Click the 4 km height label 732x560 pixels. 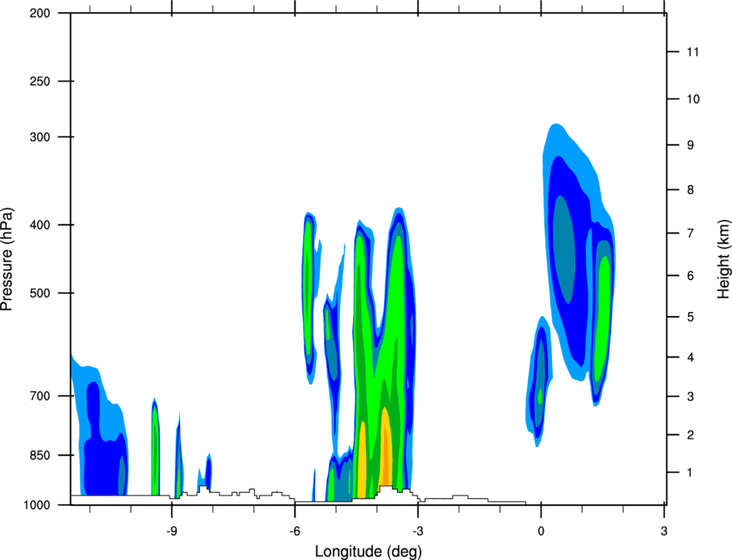[691, 358]
